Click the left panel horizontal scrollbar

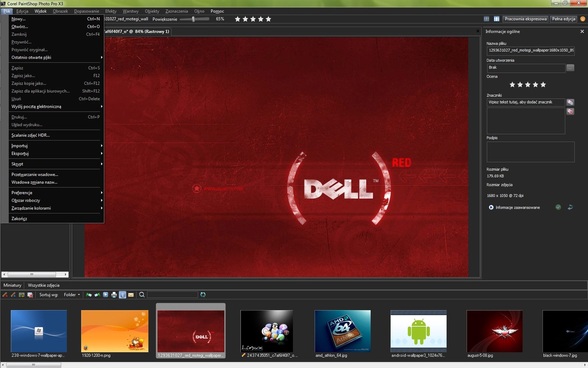35,274
